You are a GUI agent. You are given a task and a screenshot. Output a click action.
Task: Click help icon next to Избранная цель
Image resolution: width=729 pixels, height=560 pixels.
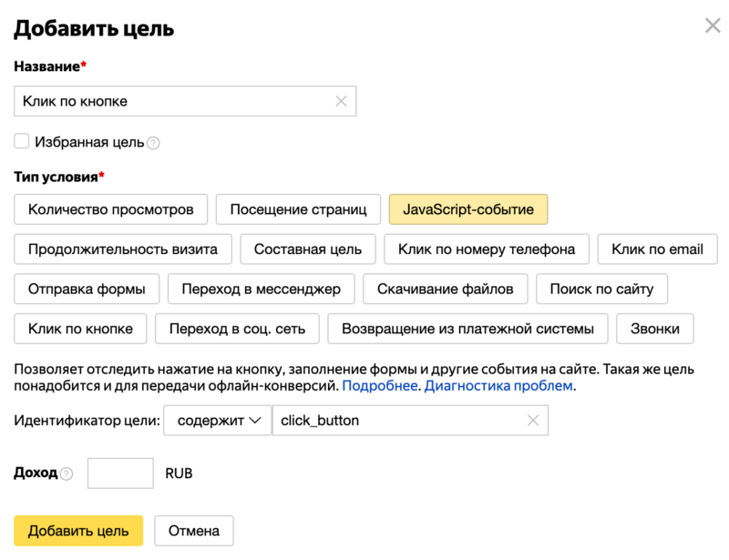coord(154,143)
